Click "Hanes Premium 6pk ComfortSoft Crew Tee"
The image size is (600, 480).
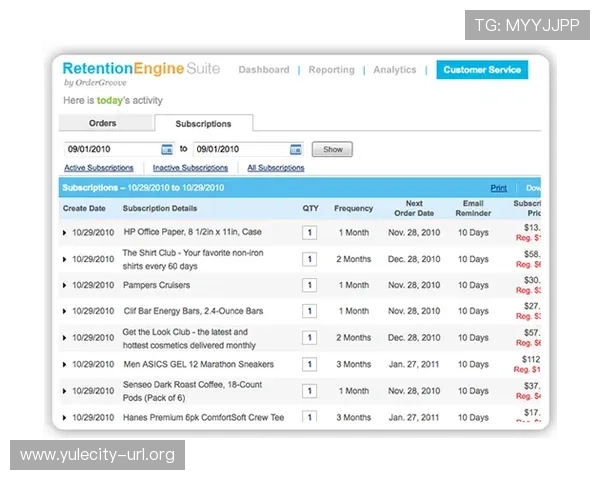pyautogui.click(x=204, y=418)
